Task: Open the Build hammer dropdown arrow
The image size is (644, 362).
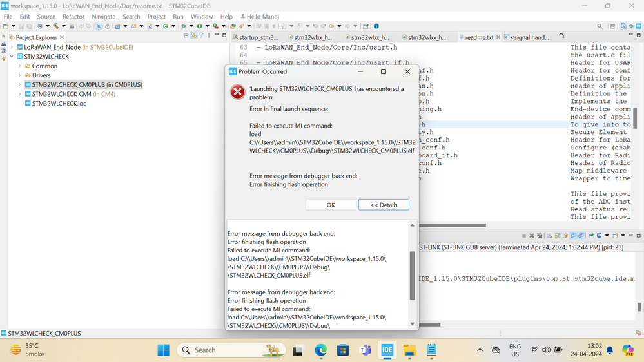Action: (x=64, y=26)
